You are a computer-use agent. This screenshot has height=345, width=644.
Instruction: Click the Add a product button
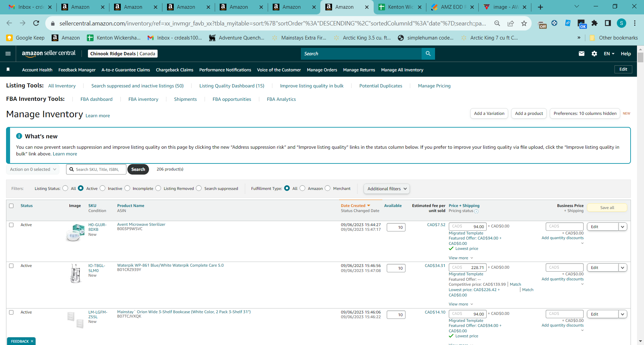pos(529,114)
